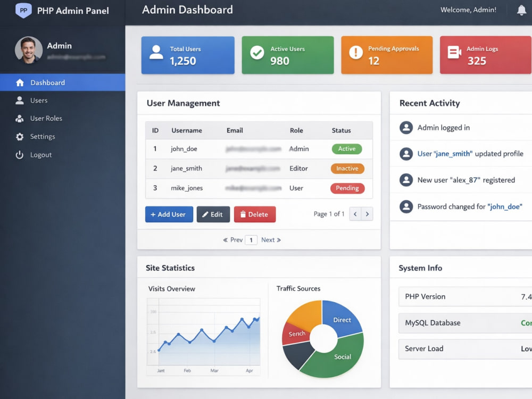The height and width of the screenshot is (399, 532).
Task: Go to next page with right chevron
Action: pyautogui.click(x=367, y=214)
